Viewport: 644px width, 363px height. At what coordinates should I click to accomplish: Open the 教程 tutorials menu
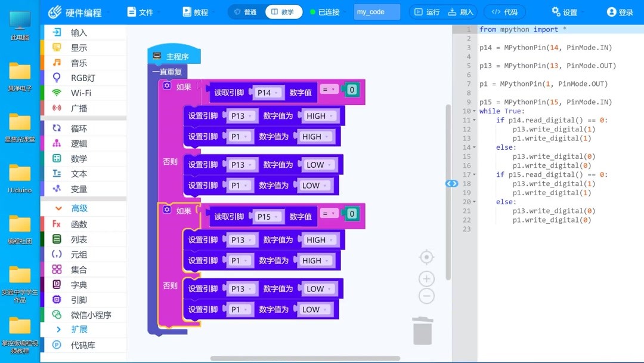(x=198, y=11)
